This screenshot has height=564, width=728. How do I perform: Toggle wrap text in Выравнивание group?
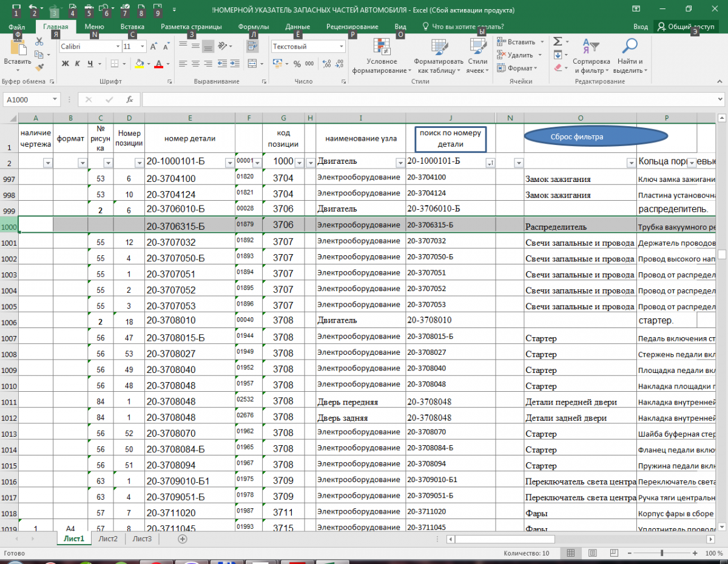[x=253, y=46]
